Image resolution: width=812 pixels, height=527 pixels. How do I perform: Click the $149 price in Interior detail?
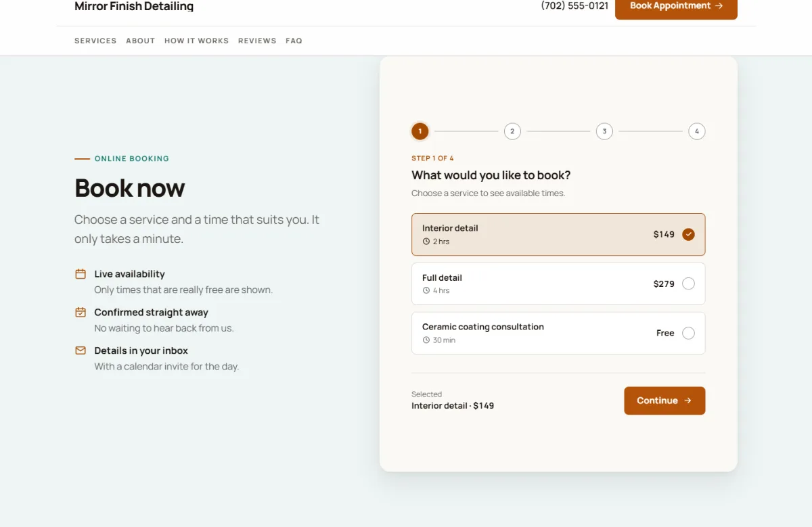[x=664, y=235]
